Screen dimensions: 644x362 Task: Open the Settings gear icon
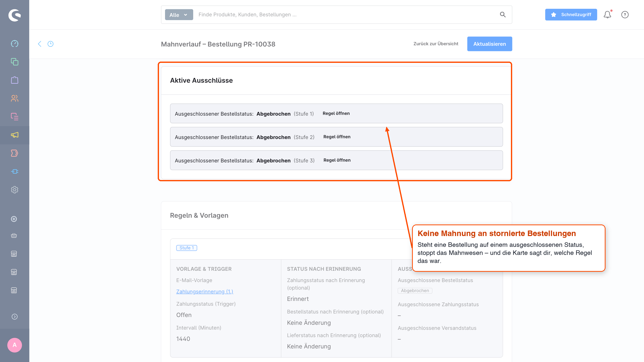point(15,190)
